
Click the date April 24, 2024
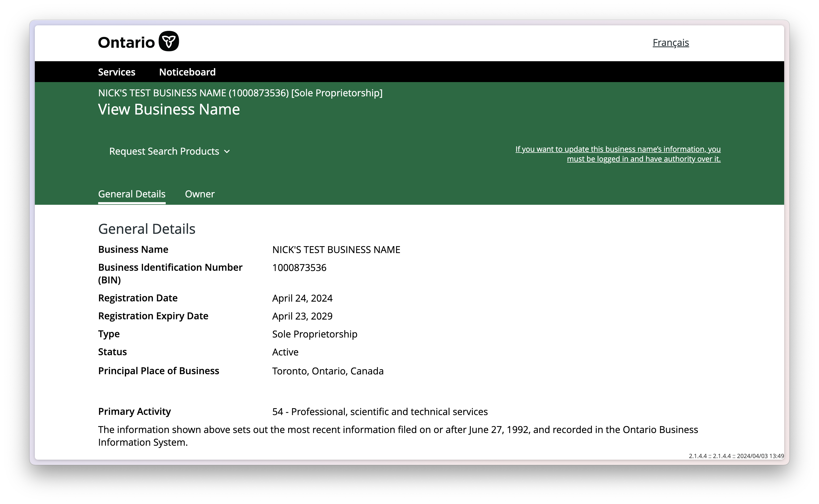click(x=302, y=298)
